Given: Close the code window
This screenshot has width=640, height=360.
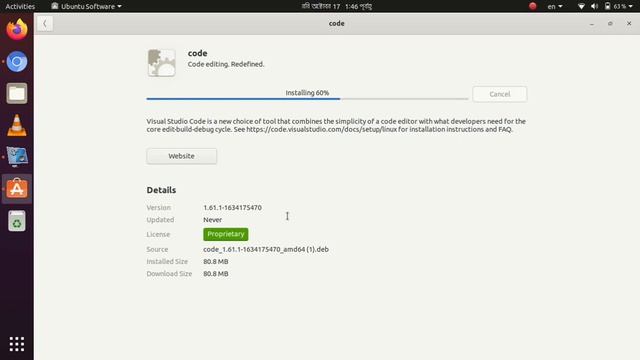Looking at the screenshot, I should 629,24.
